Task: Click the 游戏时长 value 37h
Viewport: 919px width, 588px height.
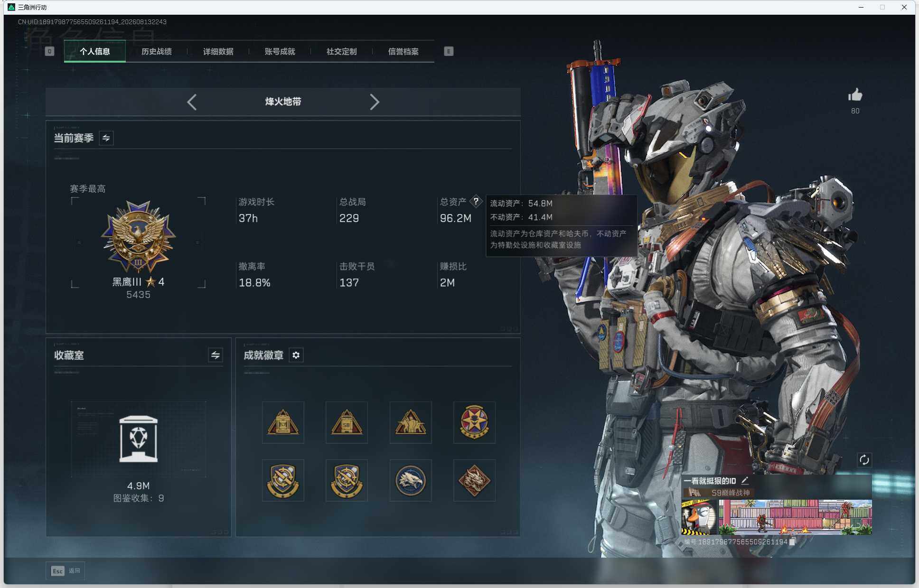Action: tap(248, 218)
